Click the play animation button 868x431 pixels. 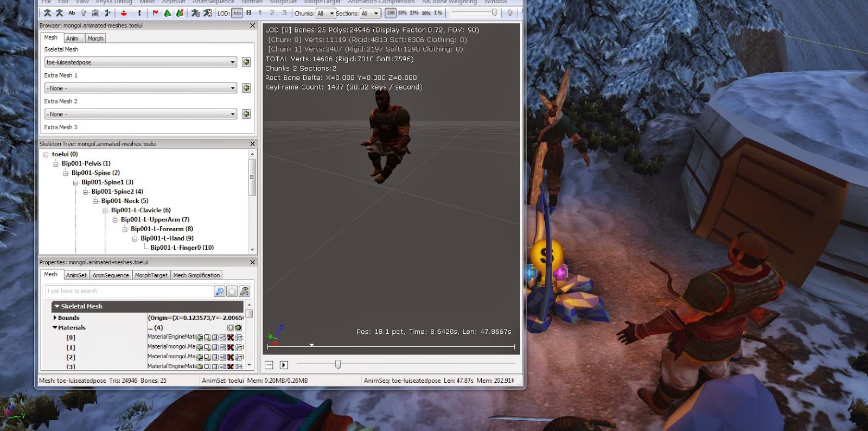[284, 365]
